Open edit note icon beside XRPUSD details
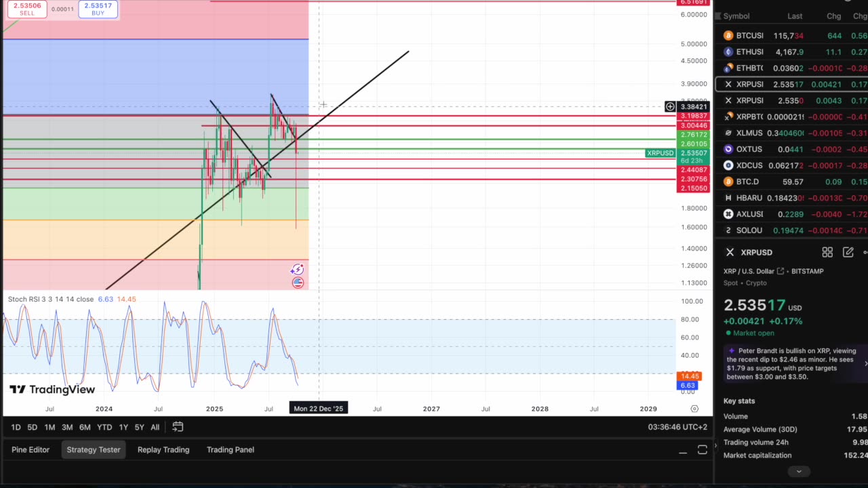This screenshot has width=868, height=488. [x=848, y=252]
